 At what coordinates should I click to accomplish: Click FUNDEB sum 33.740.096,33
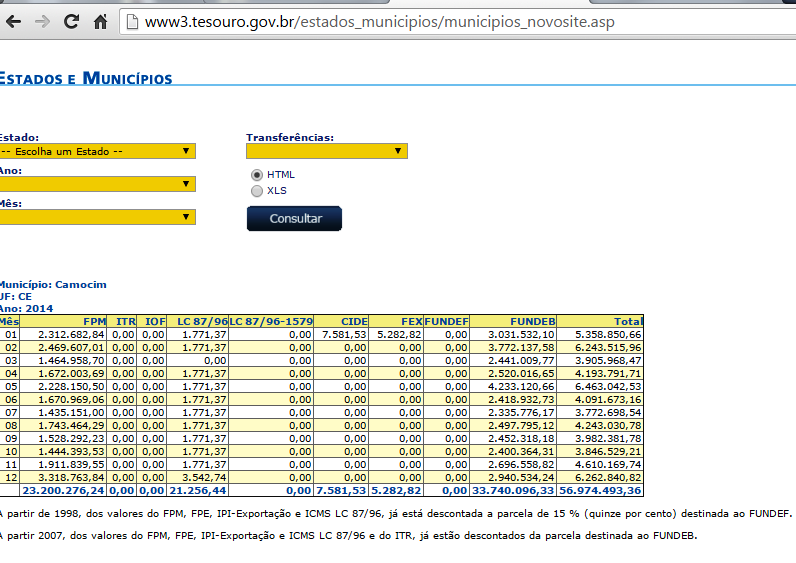click(x=513, y=491)
